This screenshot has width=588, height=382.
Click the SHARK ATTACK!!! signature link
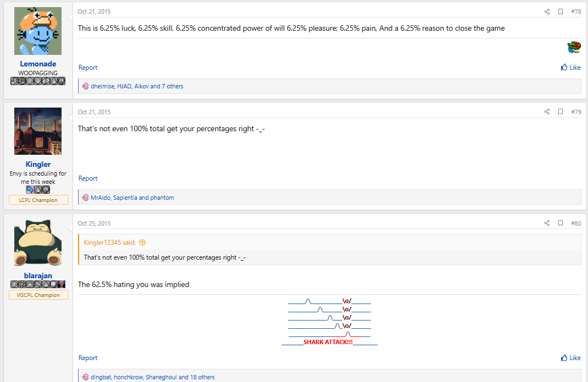click(328, 342)
